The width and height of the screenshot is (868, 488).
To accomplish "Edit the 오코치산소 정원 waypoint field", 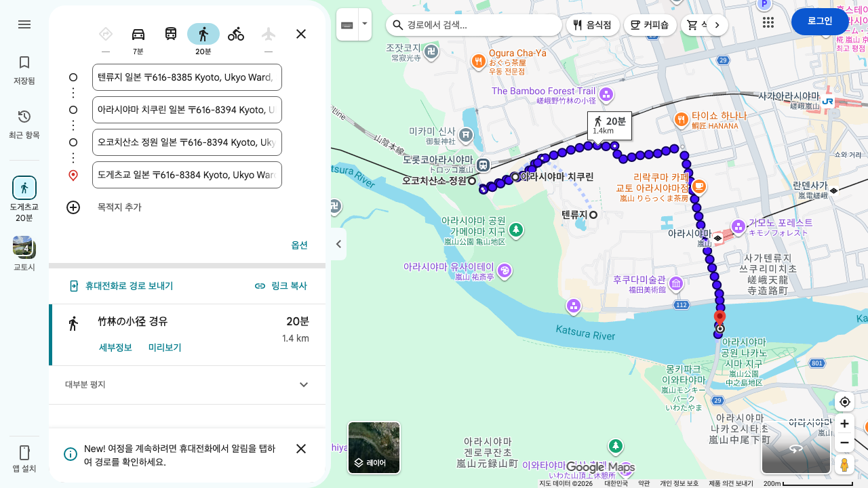I will click(187, 142).
